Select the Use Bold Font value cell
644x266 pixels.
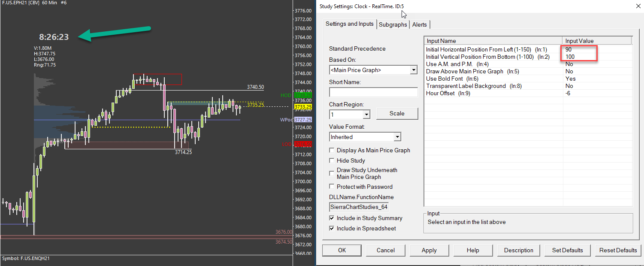click(597, 79)
